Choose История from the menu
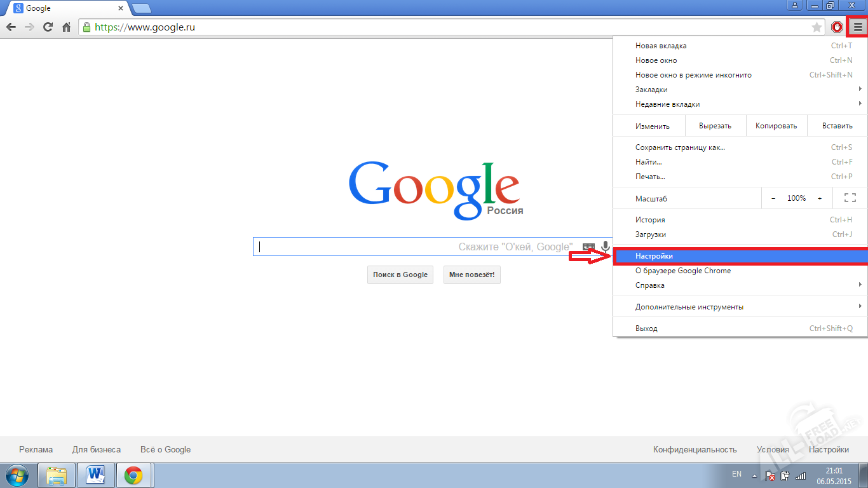The height and width of the screenshot is (488, 868). [740, 220]
